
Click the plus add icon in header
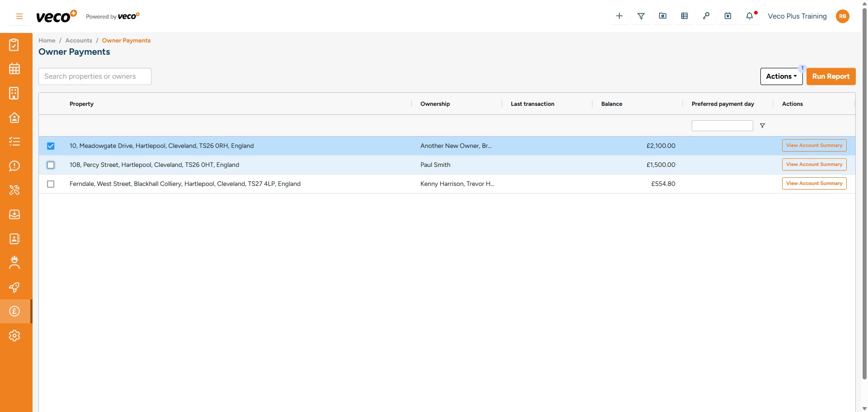(619, 16)
